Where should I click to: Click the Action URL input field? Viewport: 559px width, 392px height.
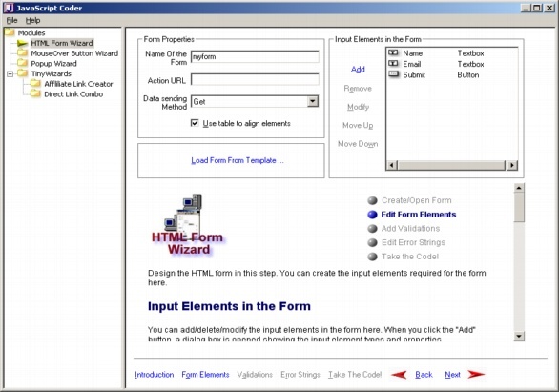click(x=255, y=79)
